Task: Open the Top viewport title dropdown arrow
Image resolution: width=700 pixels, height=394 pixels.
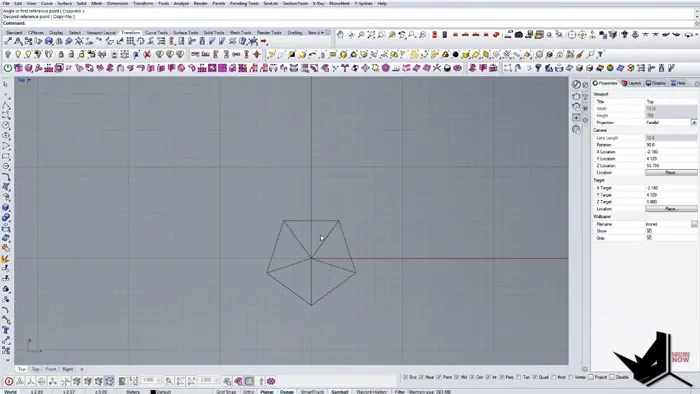Action: tap(29, 80)
